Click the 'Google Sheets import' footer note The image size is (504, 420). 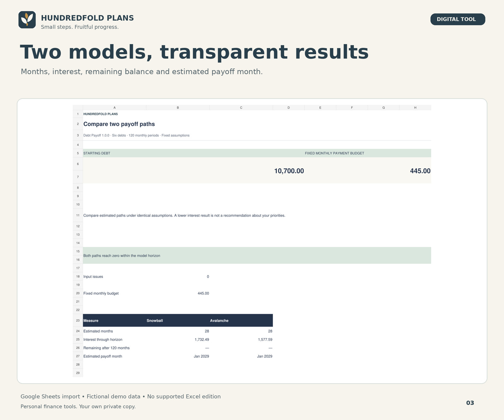click(121, 396)
